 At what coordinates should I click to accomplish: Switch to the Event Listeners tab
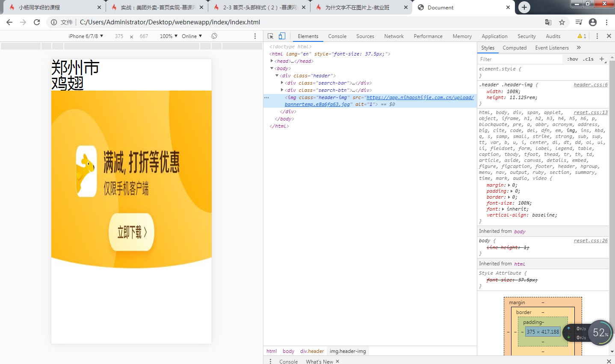[x=552, y=48]
